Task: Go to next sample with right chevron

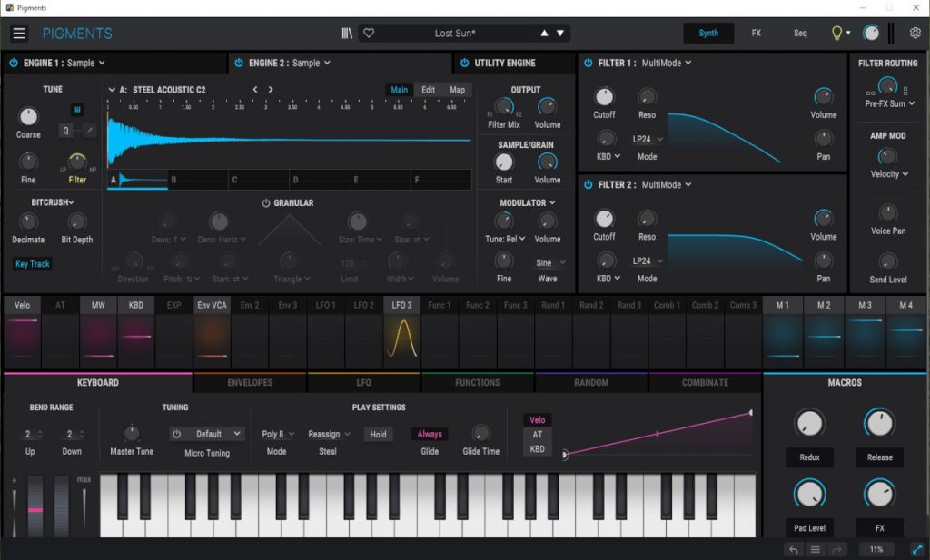Action: (271, 90)
